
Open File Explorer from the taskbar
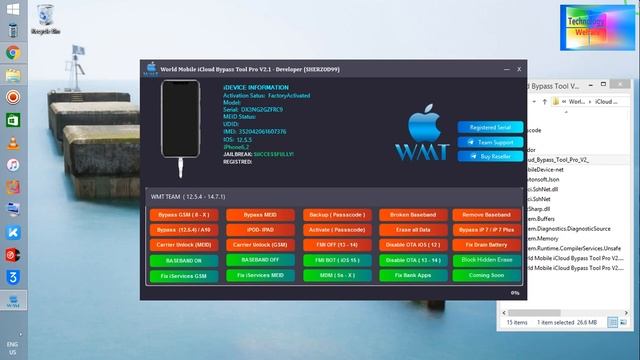13,75
